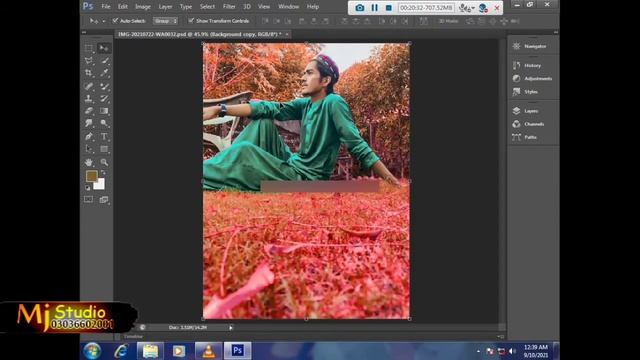The height and width of the screenshot is (360, 640).
Task: Open Windows Start menu
Action: click(x=92, y=351)
